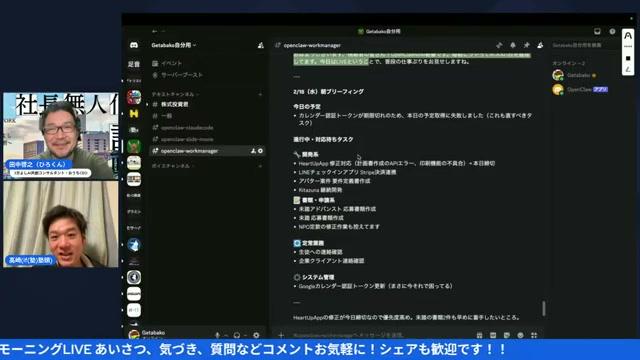Open the 足音 server folder icon

(134, 64)
